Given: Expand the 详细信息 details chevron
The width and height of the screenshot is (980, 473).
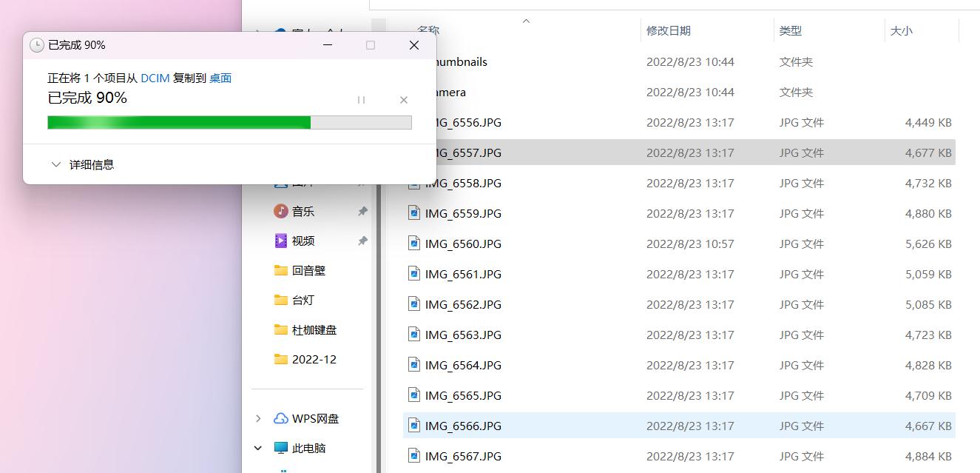Looking at the screenshot, I should tap(55, 164).
